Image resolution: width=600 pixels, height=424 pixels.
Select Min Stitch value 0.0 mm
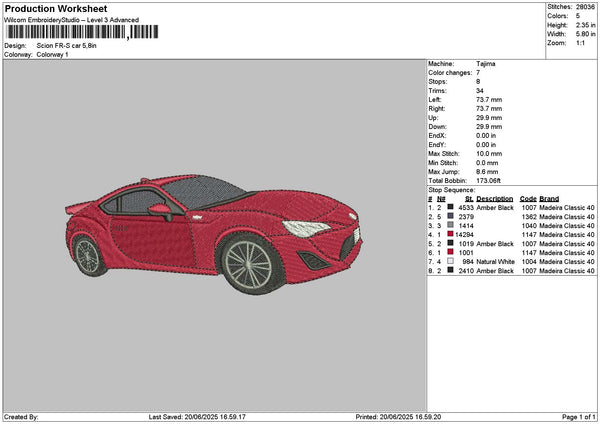487,163
